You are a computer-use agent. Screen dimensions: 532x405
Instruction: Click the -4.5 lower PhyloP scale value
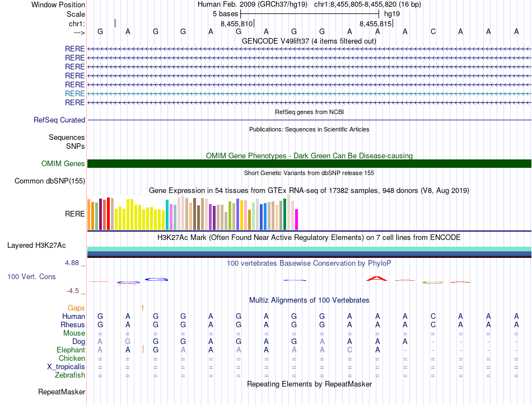pos(73,291)
